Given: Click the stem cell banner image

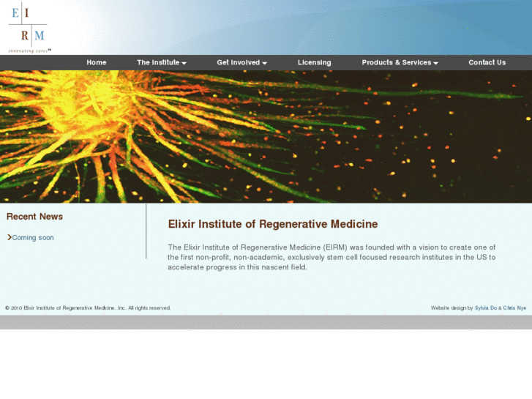Looking at the screenshot, I should click(x=266, y=136).
